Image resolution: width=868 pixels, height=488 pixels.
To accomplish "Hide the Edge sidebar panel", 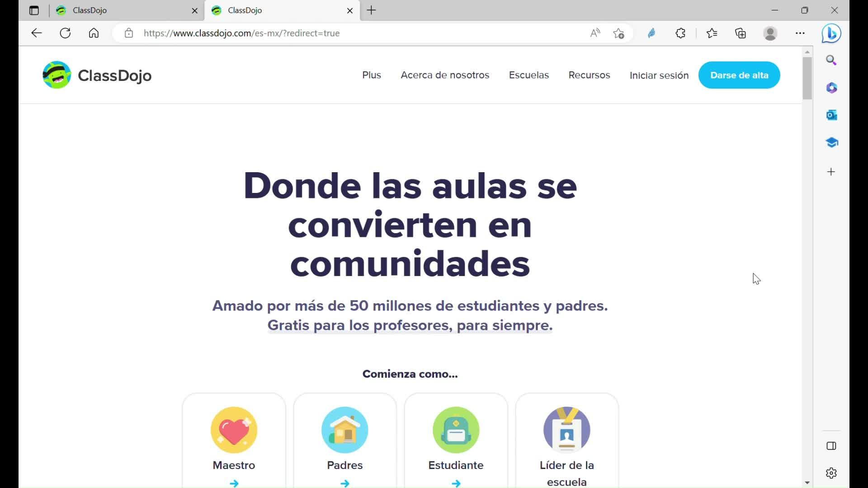I will (831, 446).
